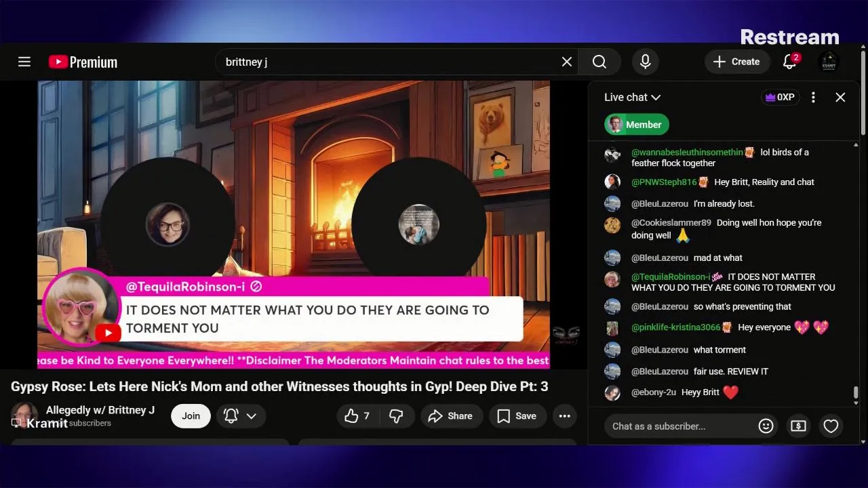This screenshot has width=868, height=488.
Task: Click the green Member chip
Action: pos(637,124)
